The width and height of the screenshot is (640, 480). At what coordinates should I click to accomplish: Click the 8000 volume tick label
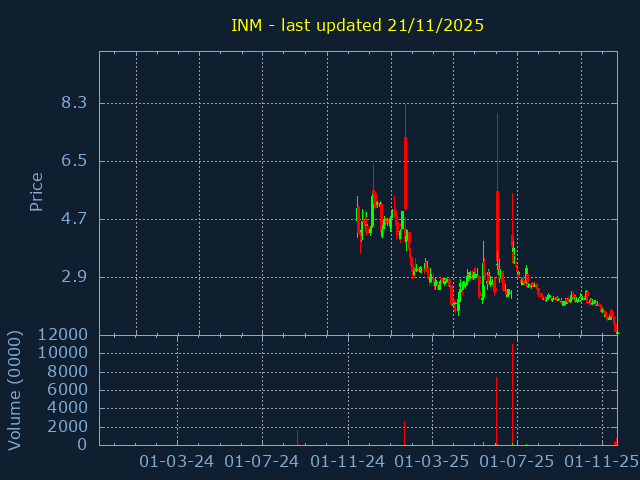pyautogui.click(x=67, y=372)
